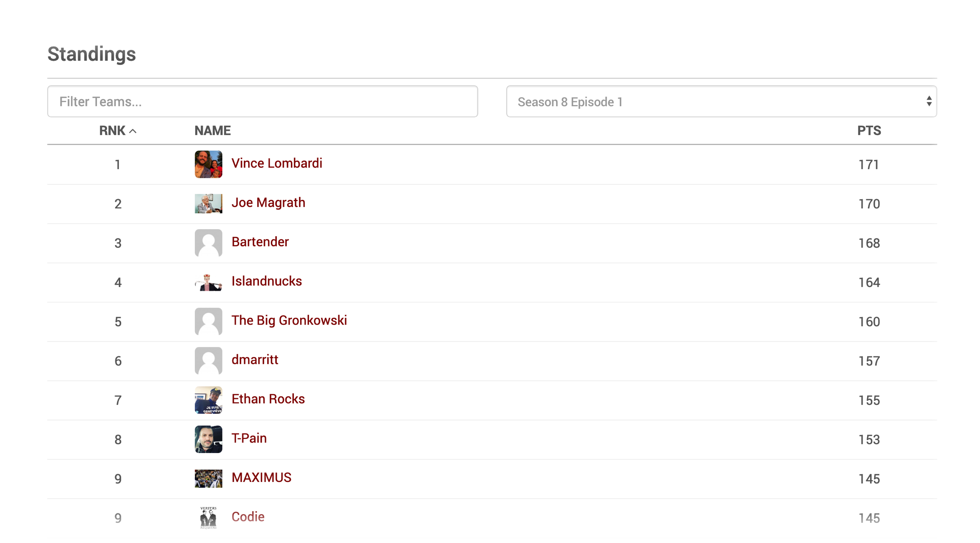This screenshot has width=980, height=543.
Task: Click Vince Lombardi's avatar photo
Action: pyautogui.click(x=208, y=164)
